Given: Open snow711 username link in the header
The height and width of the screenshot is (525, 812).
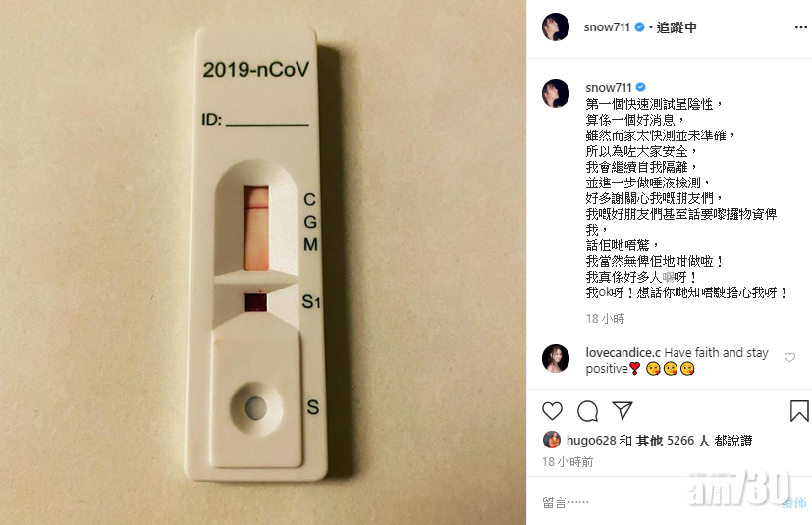Looking at the screenshot, I should [x=607, y=26].
